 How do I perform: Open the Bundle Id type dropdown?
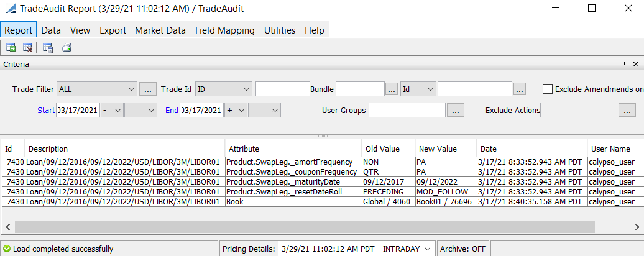(x=418, y=89)
